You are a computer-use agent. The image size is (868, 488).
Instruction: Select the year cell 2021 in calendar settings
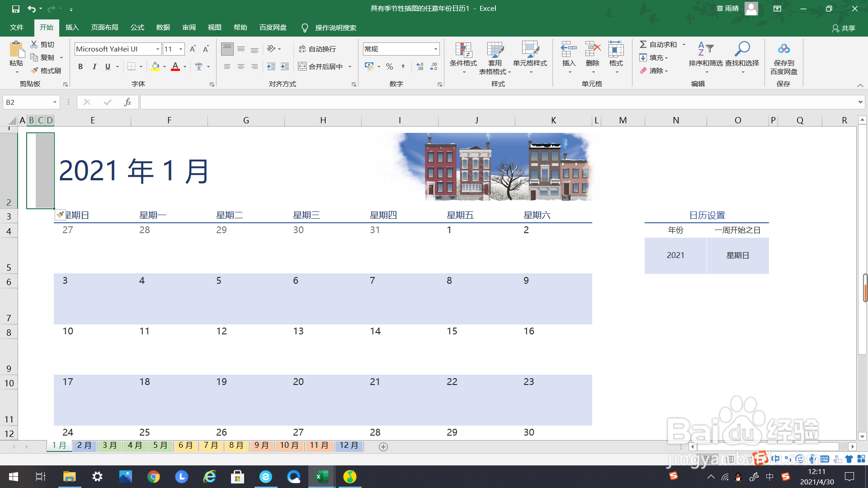coord(675,255)
